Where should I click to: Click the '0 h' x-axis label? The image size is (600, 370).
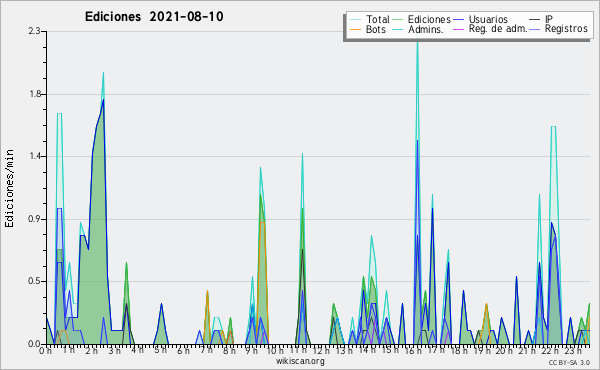(x=45, y=351)
